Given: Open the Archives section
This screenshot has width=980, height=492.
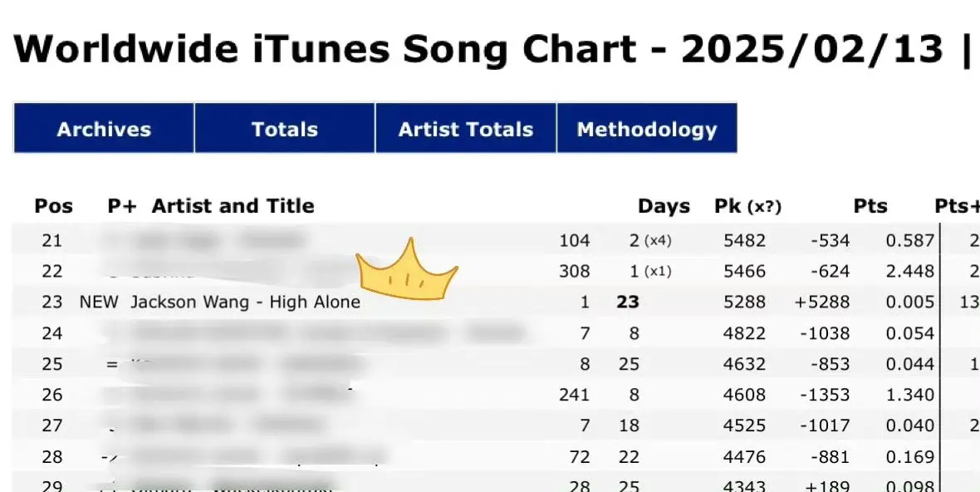Looking at the screenshot, I should [x=103, y=129].
